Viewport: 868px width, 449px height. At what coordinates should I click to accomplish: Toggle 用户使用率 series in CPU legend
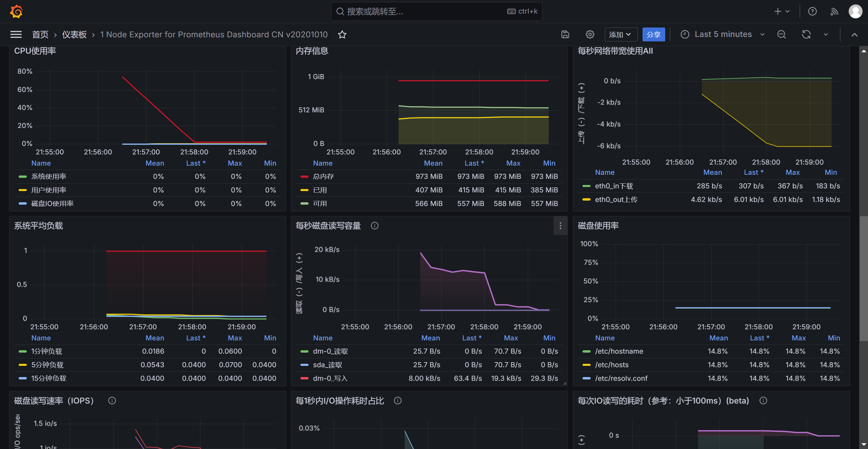[x=48, y=190]
